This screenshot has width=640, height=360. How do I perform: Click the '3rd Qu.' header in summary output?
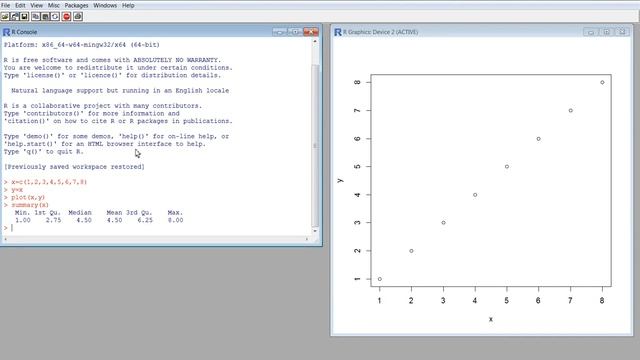pyautogui.click(x=139, y=213)
